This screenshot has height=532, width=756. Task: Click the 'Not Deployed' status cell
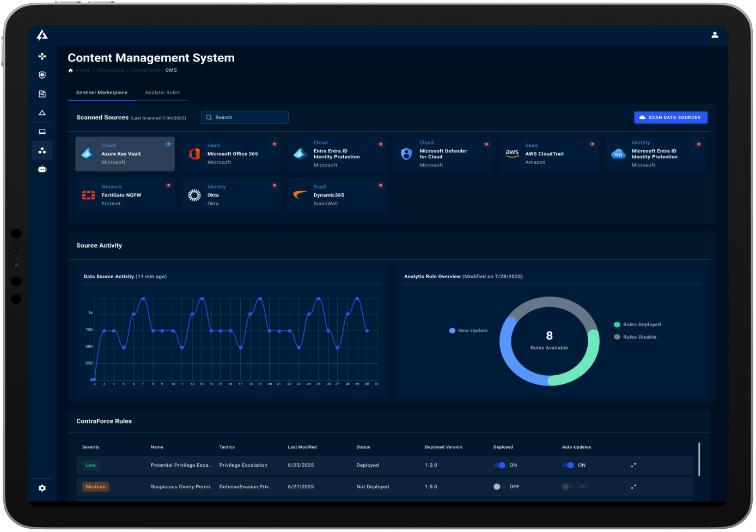click(373, 487)
